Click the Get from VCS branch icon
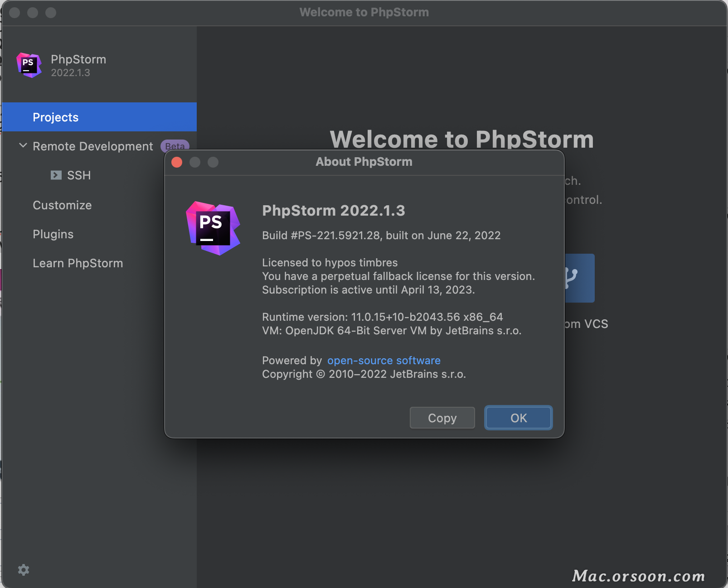The height and width of the screenshot is (588, 728). pyautogui.click(x=579, y=278)
